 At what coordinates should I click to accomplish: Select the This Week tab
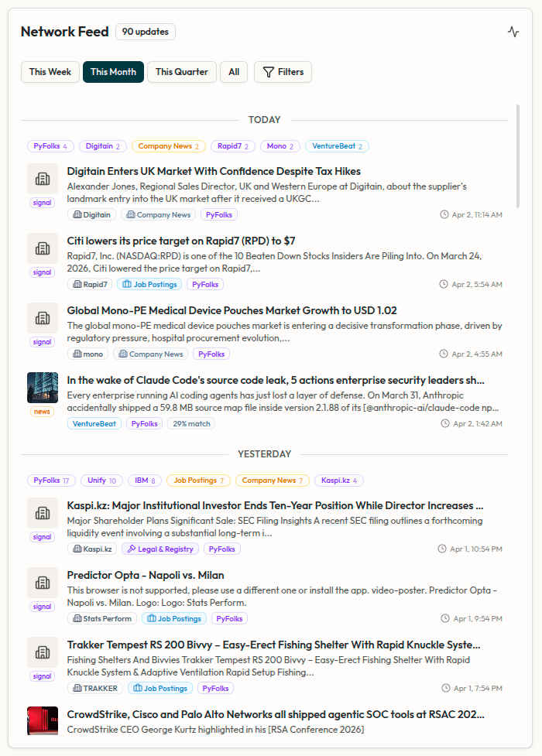click(x=50, y=72)
